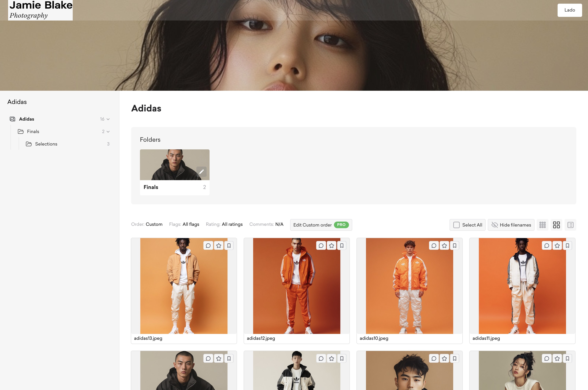Switch to large grid view
This screenshot has height=390, width=588.
pos(556,225)
